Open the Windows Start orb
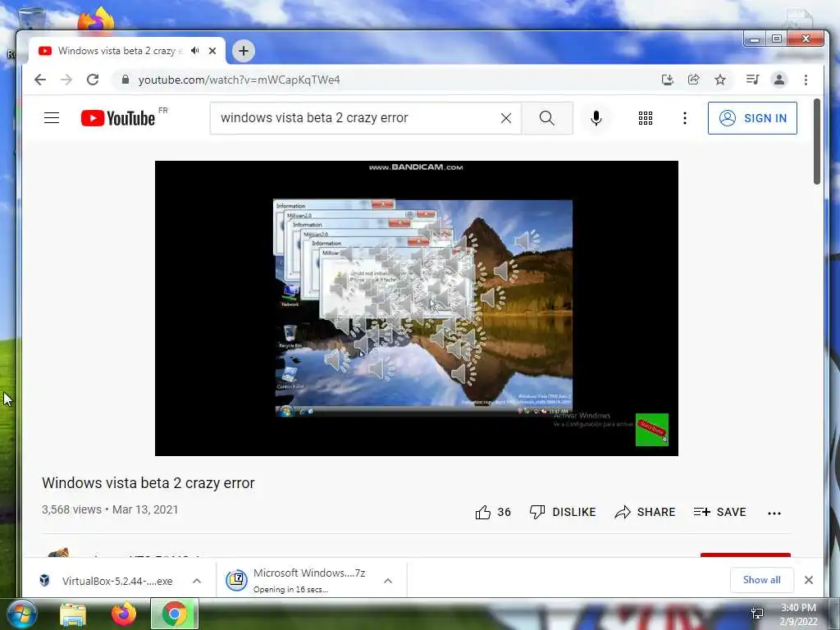This screenshot has width=840, height=630. 21,614
